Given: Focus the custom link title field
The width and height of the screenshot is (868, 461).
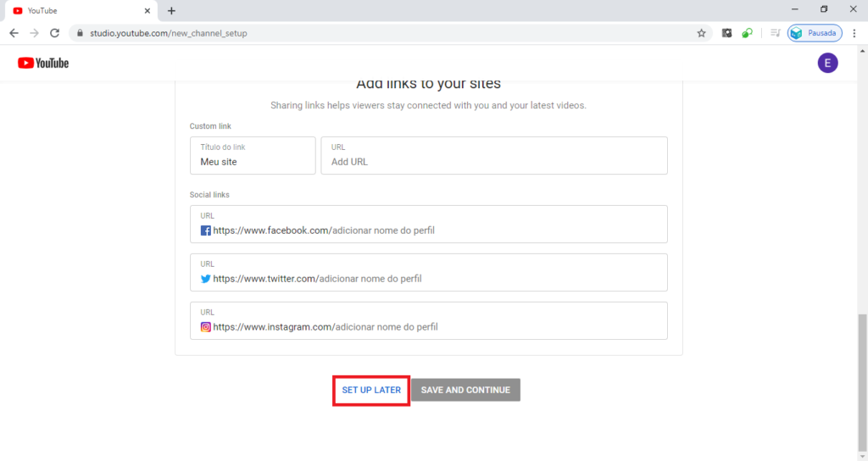Looking at the screenshot, I should (253, 160).
